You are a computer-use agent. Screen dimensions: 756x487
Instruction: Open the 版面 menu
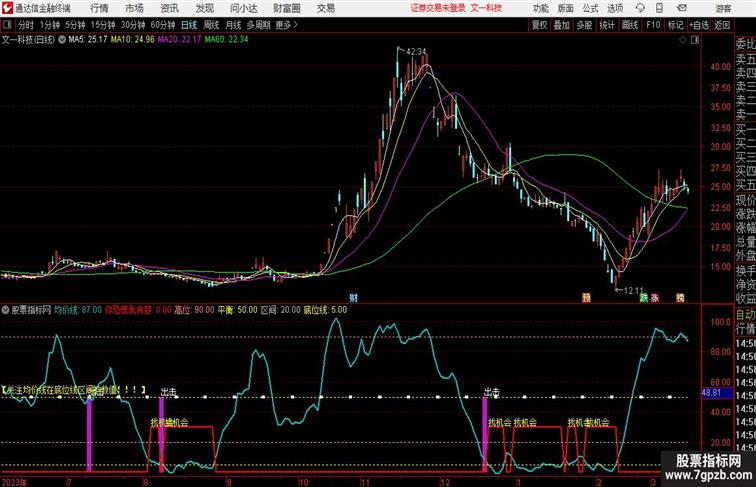pos(565,8)
